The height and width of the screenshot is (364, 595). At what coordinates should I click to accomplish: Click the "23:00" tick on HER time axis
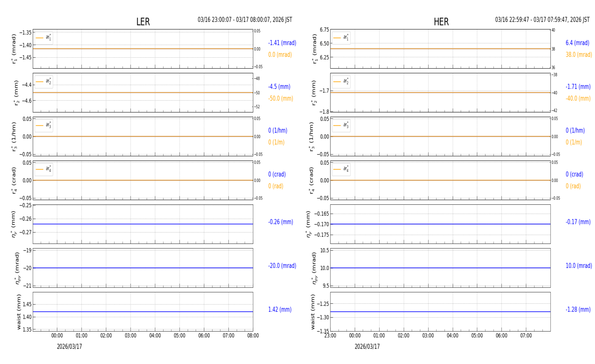point(330,336)
